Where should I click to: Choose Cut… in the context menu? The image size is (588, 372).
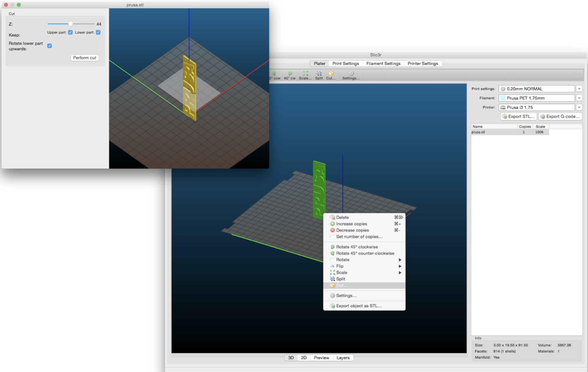pos(364,285)
